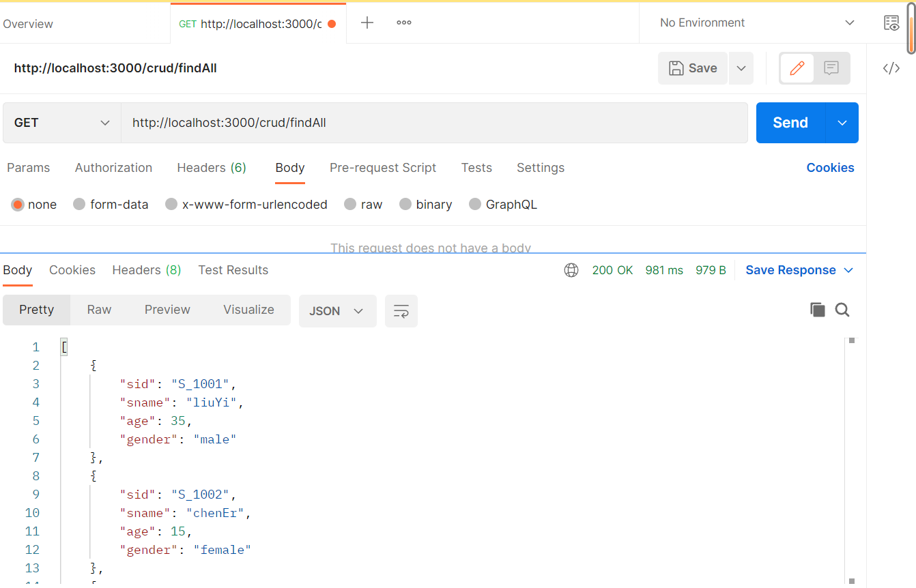
Task: Open the Test Results tab
Action: click(233, 270)
